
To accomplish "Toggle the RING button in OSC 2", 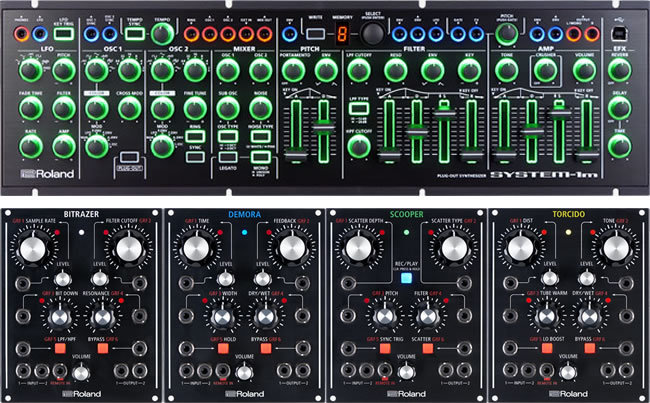I will (195, 136).
